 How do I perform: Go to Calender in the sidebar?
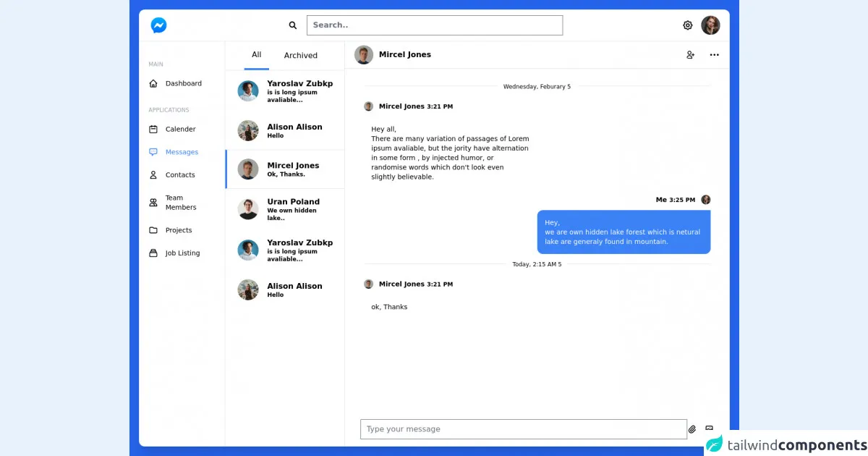point(180,130)
